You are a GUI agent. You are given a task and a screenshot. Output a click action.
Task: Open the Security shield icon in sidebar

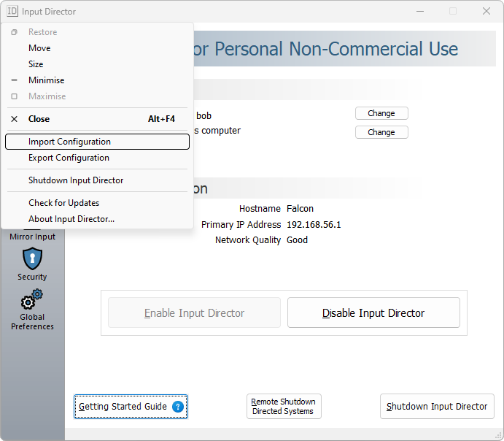[32, 258]
